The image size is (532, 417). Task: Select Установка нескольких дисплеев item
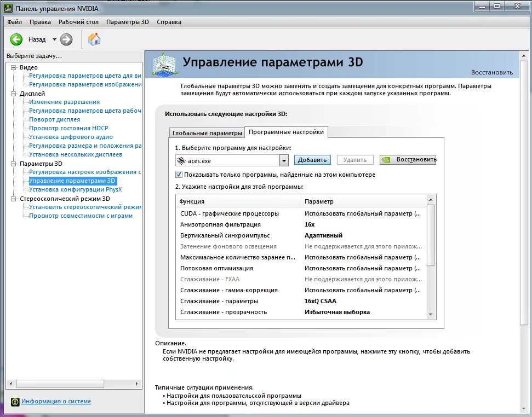[x=75, y=154]
